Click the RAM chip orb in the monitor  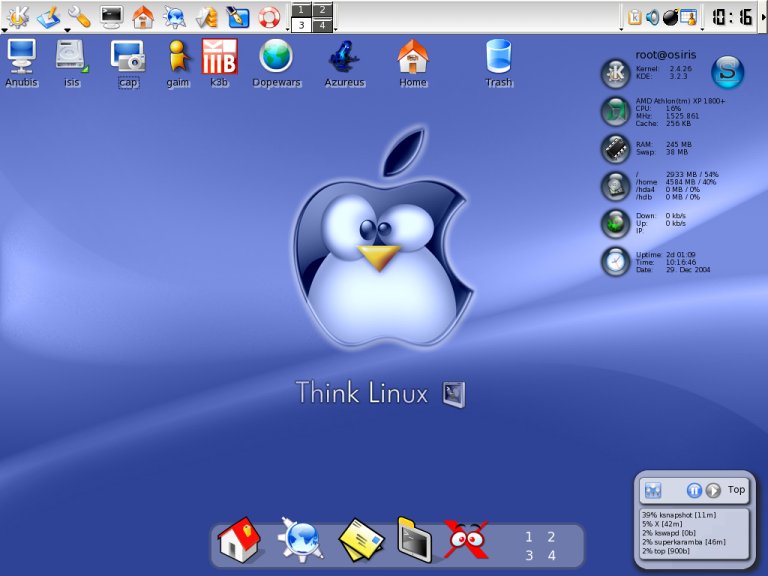pos(616,149)
